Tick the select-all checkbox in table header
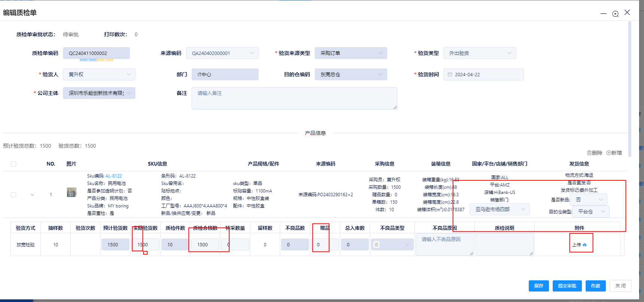 (13, 164)
